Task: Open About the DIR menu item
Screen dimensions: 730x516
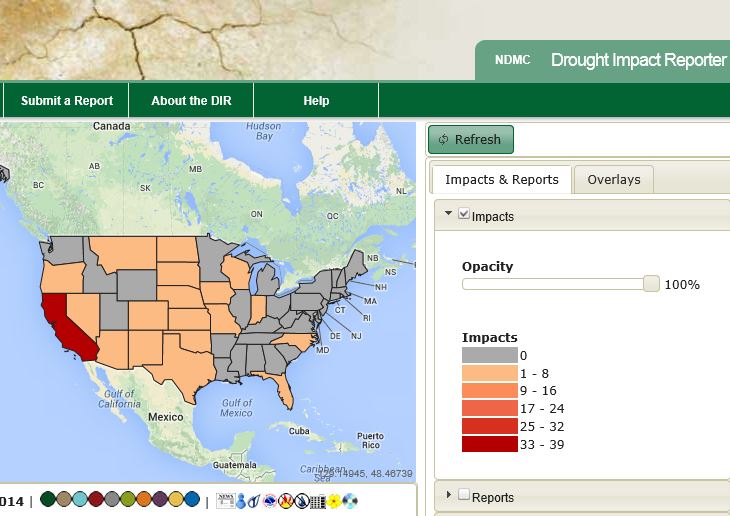Action: 190,101
